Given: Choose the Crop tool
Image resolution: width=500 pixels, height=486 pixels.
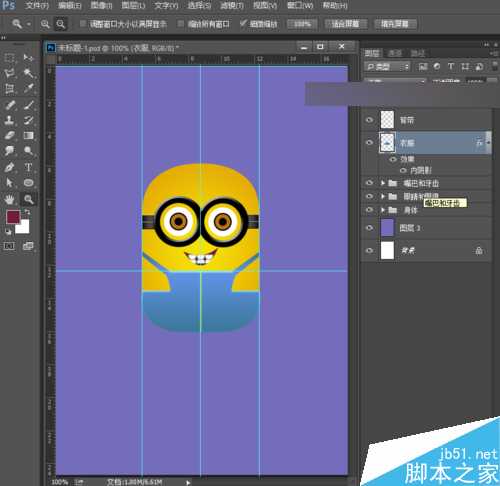Looking at the screenshot, I should point(9,89).
